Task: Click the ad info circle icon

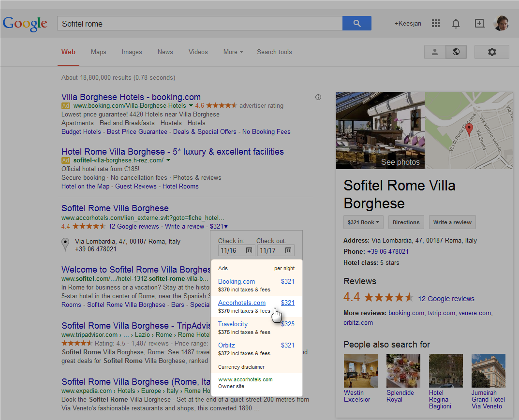Action: pos(318,97)
